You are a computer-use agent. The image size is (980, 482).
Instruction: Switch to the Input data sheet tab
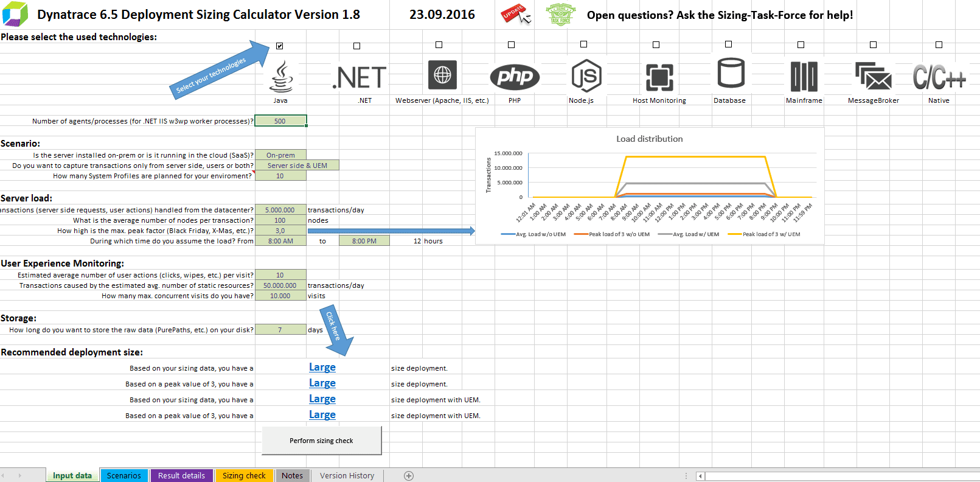pos(72,475)
